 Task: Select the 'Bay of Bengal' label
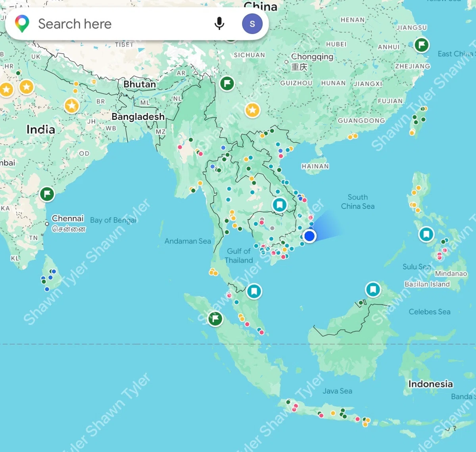(x=113, y=220)
